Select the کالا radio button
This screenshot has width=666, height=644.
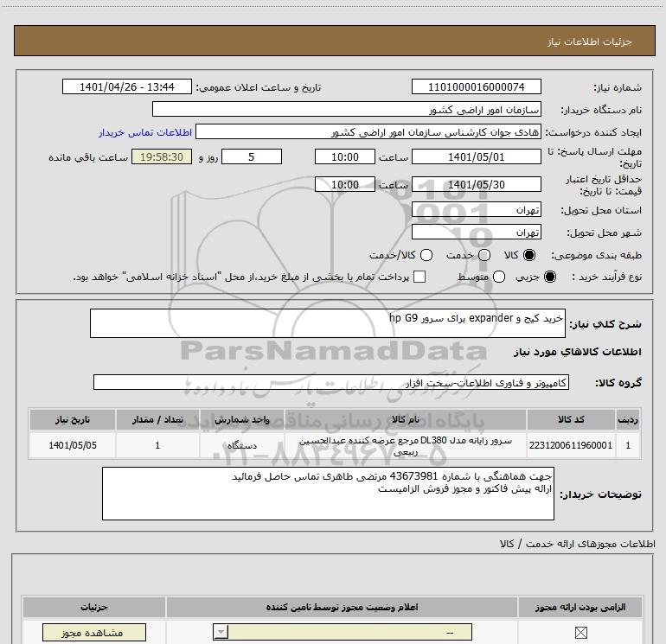point(529,255)
